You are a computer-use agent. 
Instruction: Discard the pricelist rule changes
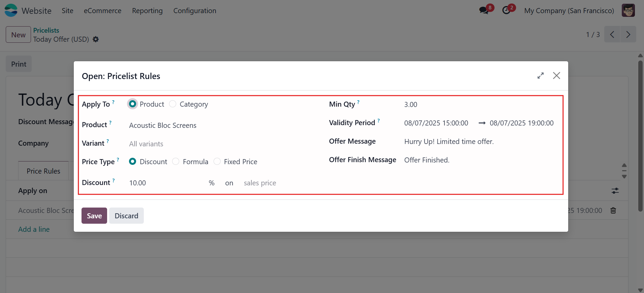click(126, 216)
